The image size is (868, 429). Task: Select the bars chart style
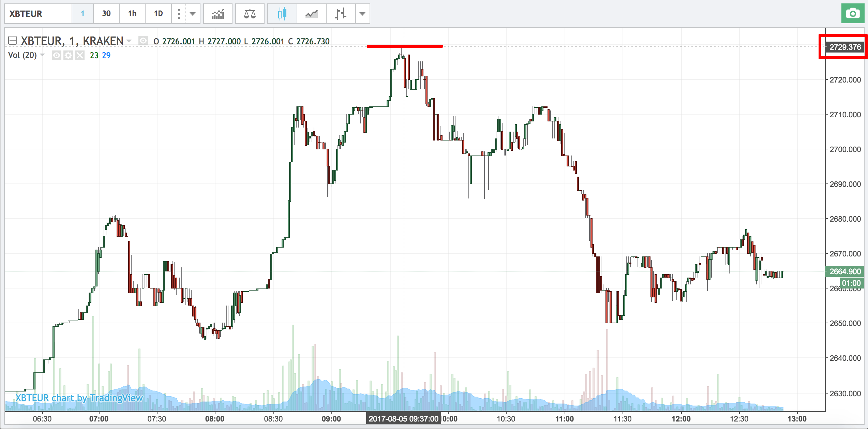coord(341,14)
